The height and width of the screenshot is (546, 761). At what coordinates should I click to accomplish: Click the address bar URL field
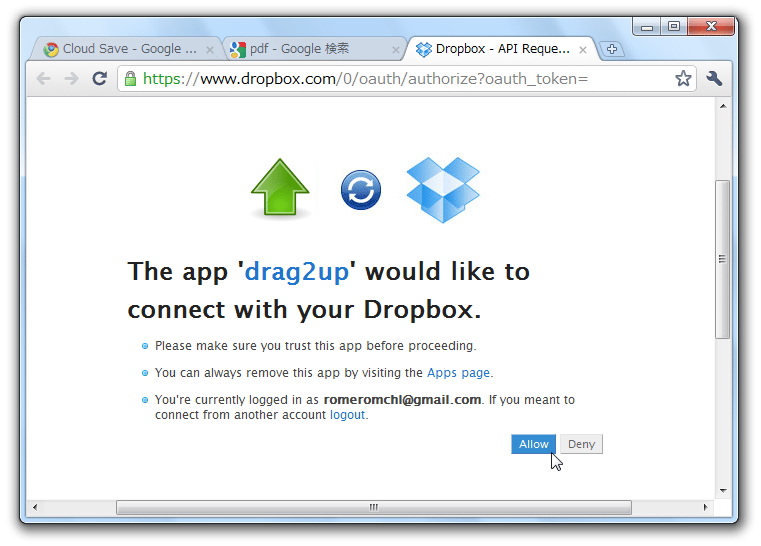click(x=407, y=79)
